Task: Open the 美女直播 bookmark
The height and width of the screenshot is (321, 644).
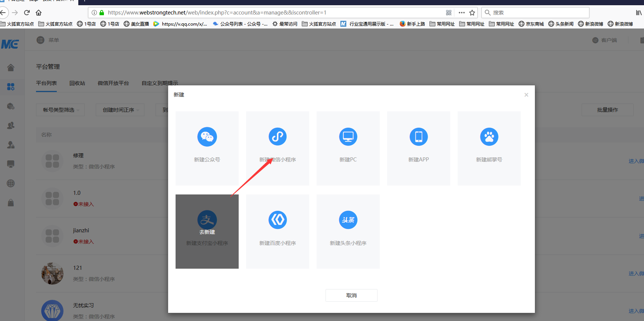Action: tap(136, 24)
